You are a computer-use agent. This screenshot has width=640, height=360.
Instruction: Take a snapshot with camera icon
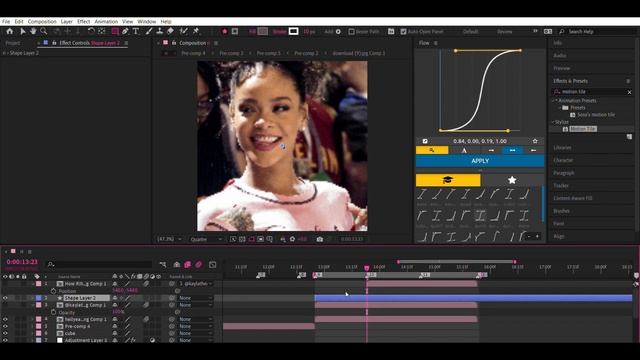(320, 239)
